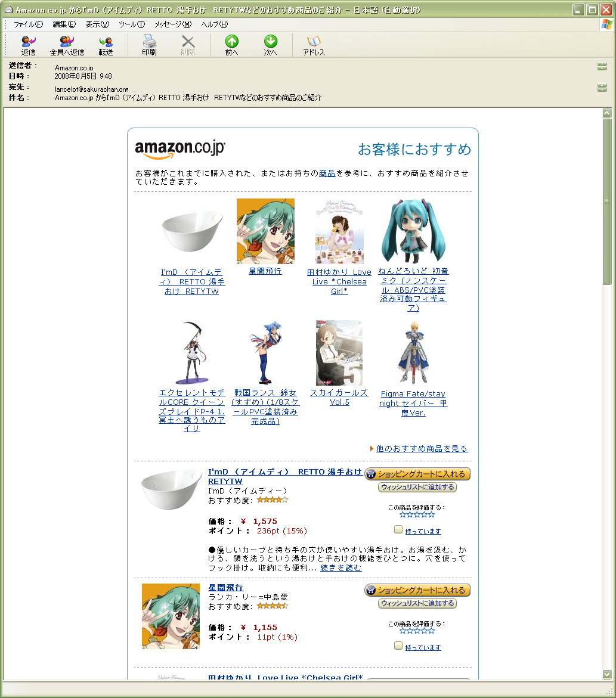Image resolution: width=616 pixels, height=698 pixels.
Task: Open the ファイル(F) menu
Action: point(28,24)
